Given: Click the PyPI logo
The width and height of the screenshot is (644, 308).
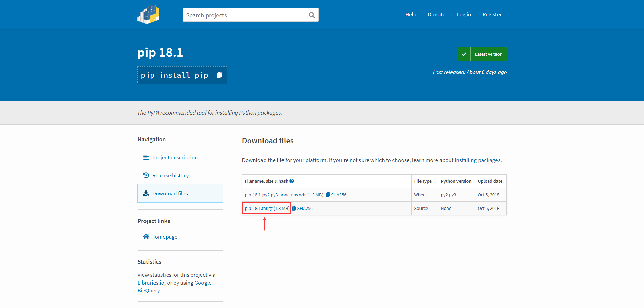Looking at the screenshot, I should (149, 14).
